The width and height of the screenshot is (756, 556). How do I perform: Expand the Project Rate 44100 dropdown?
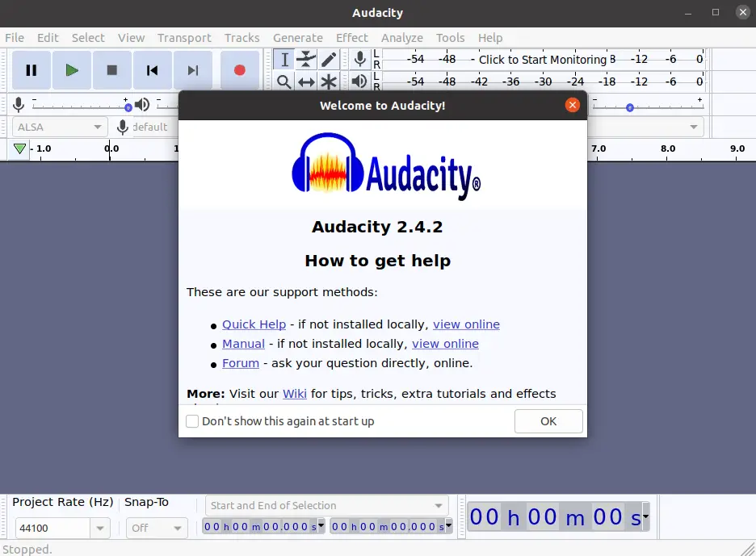click(x=100, y=528)
